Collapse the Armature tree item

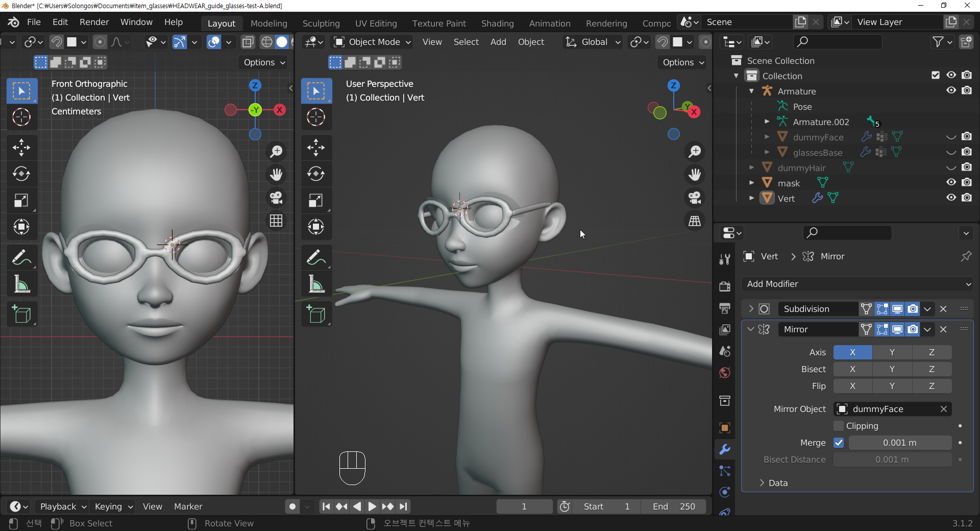pos(751,91)
